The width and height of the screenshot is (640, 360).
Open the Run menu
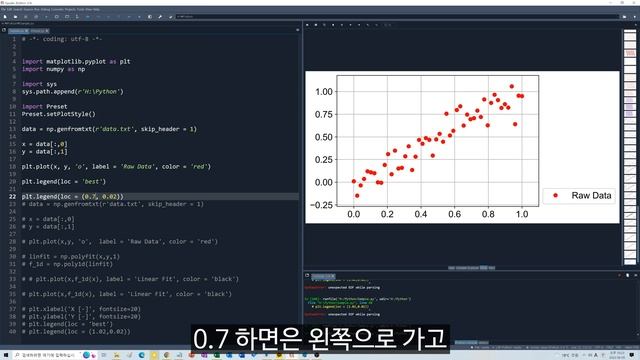point(37,9)
